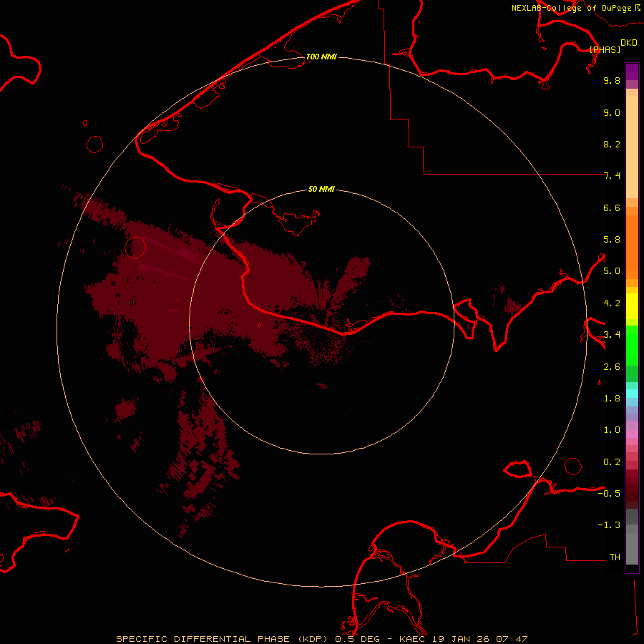Click the 1.0 scale value
This screenshot has height=644, width=644.
pyautogui.click(x=612, y=430)
